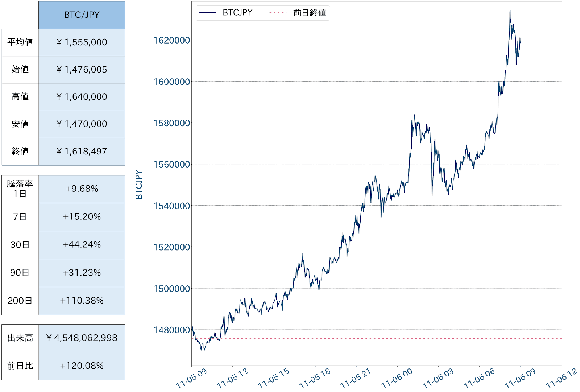Click the 前日終値 legend label
The height and width of the screenshot is (392, 580).
tap(309, 13)
